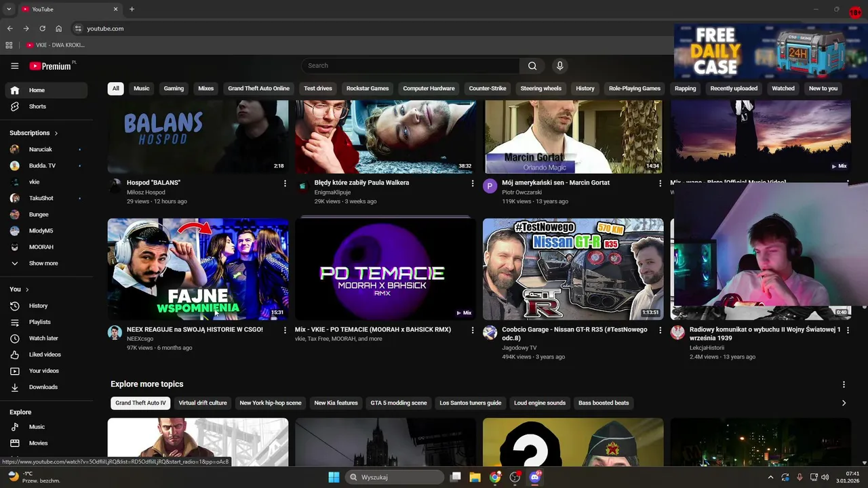Open File Explorer from taskbar
This screenshot has height=488, width=868.
[475, 477]
